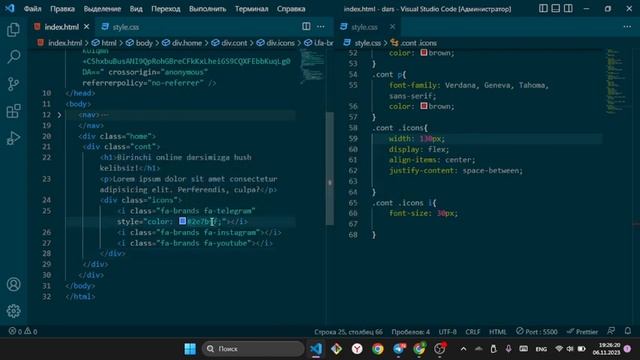This screenshot has height=360, width=640.
Task: Open brown color swatch on line 52
Action: tap(424, 53)
